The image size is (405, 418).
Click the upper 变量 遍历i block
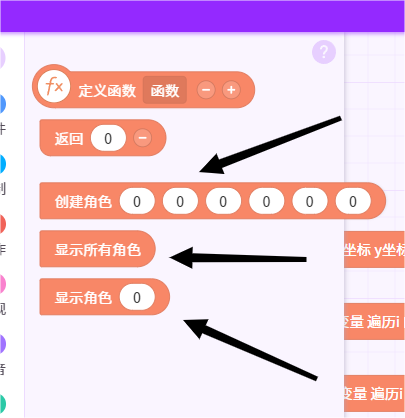(x=374, y=321)
